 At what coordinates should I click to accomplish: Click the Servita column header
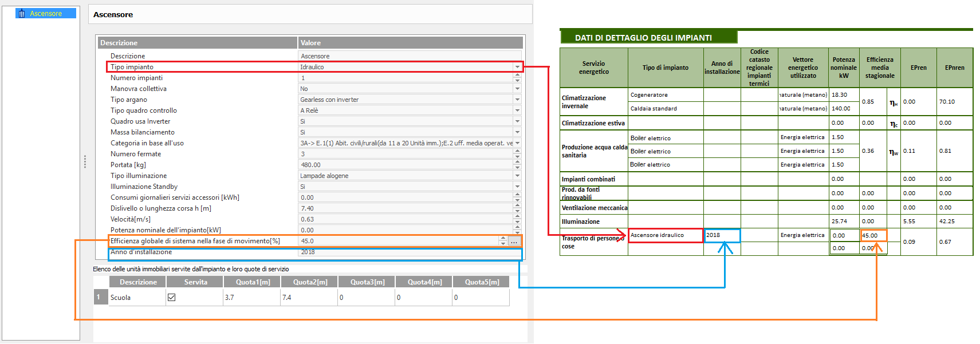point(195,282)
